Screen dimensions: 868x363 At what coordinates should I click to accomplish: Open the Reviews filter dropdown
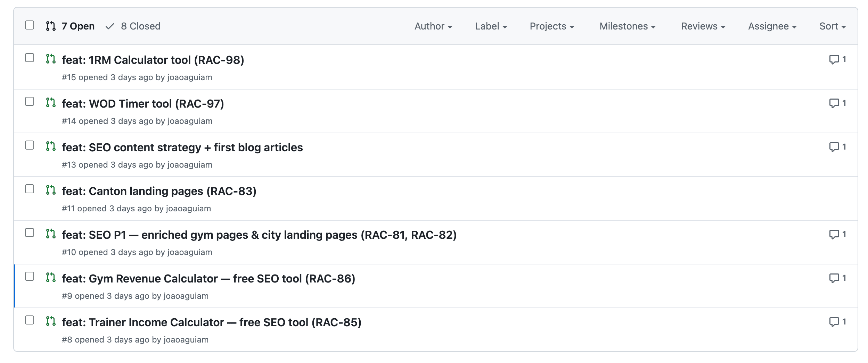tap(703, 26)
